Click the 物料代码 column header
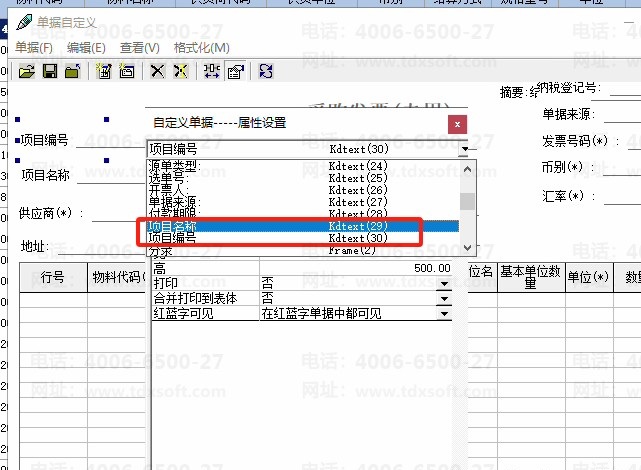Viewport: 641px width, 470px height. [x=117, y=277]
